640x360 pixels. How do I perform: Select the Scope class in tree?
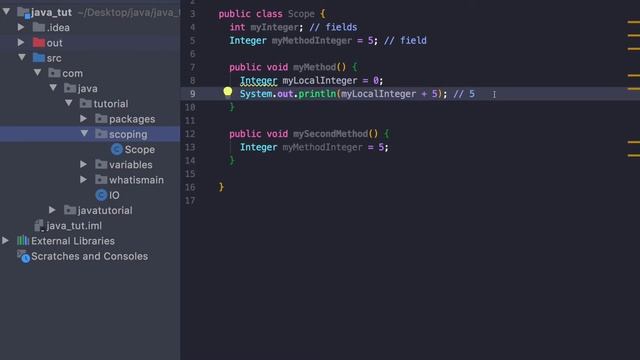(140, 149)
